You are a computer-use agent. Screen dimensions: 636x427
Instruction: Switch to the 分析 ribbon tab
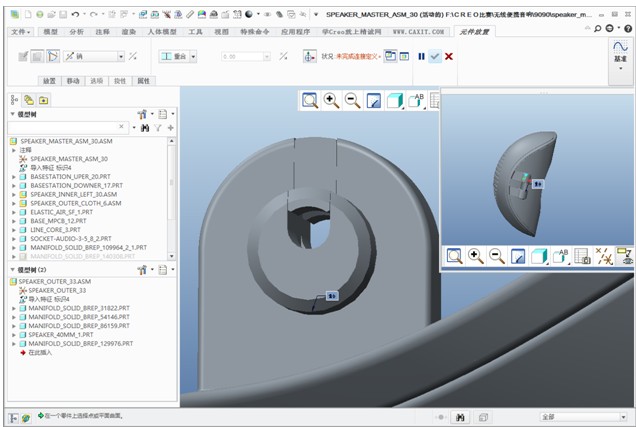pos(76,32)
